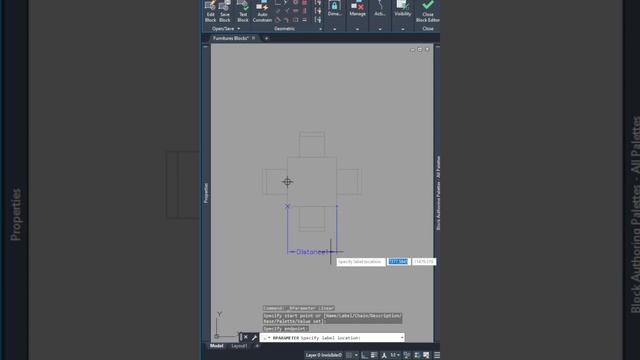The image size is (640, 360).
Task: Expand the Geometric panel launcher arrow
Action: coord(320,29)
